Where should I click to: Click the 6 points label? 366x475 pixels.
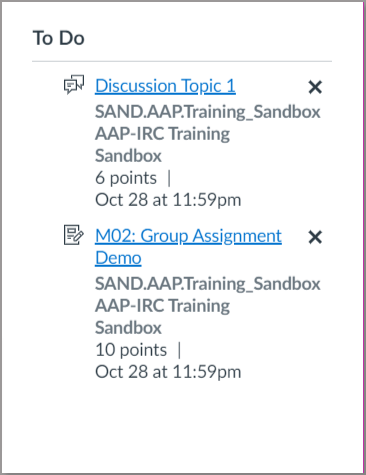click(x=126, y=178)
